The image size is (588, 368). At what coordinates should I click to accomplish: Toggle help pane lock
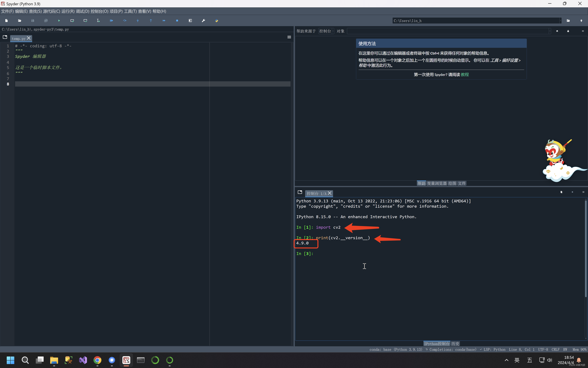568,31
